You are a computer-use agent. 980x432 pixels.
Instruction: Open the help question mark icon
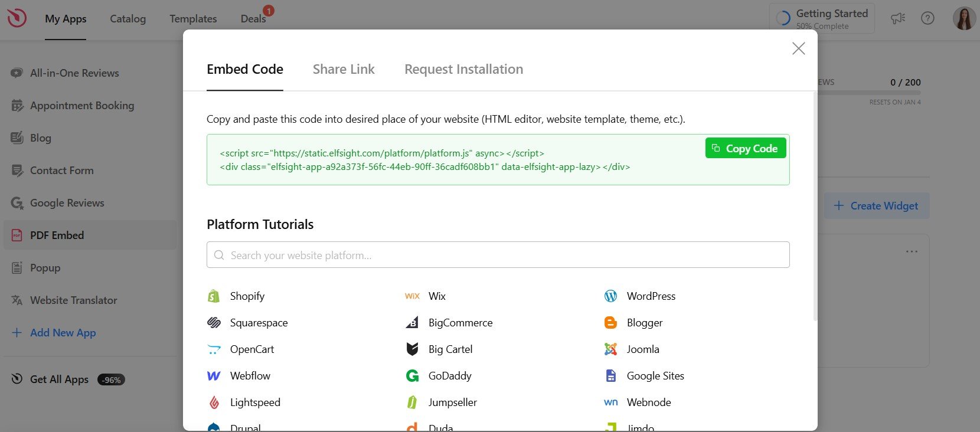coord(927,18)
